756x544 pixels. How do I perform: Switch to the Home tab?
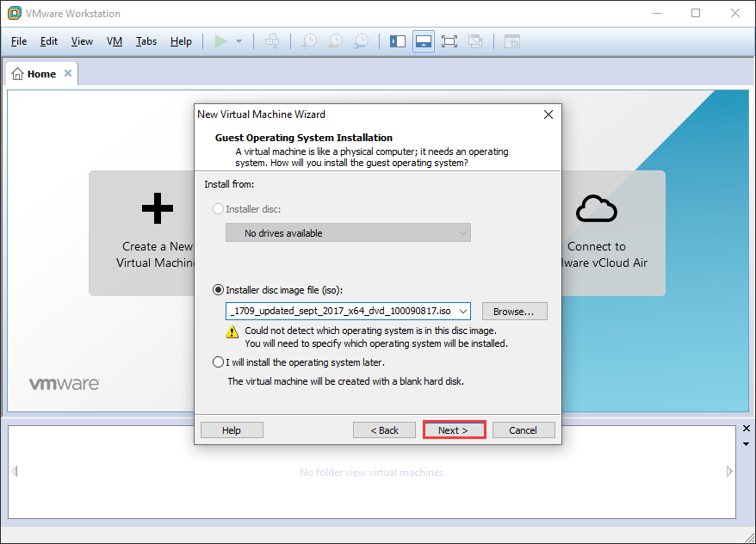coord(41,74)
